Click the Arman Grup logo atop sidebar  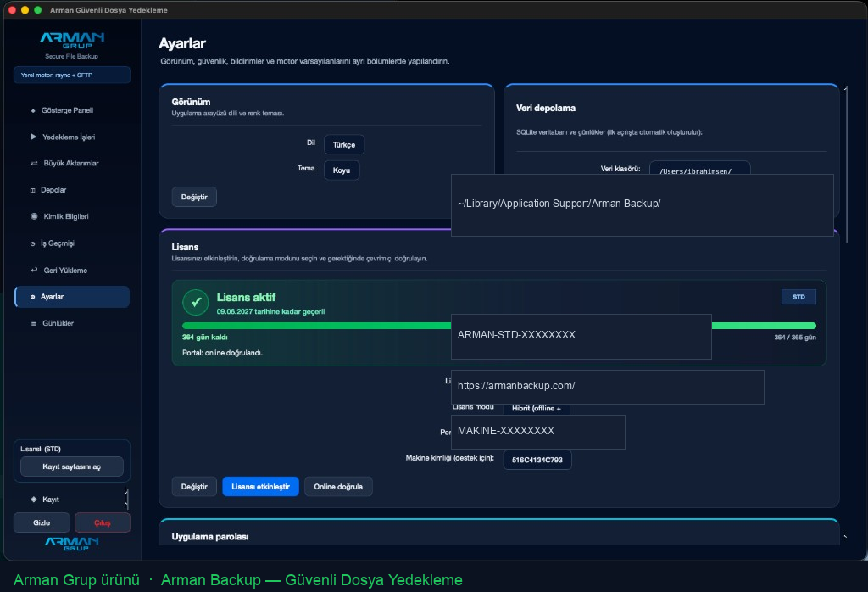pos(72,40)
